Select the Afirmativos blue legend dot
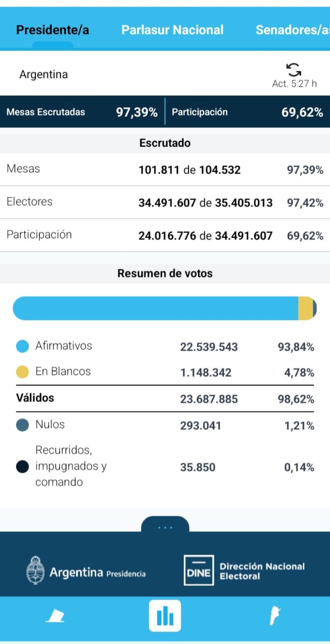Image resolution: width=330 pixels, height=644 pixels. pyautogui.click(x=20, y=346)
